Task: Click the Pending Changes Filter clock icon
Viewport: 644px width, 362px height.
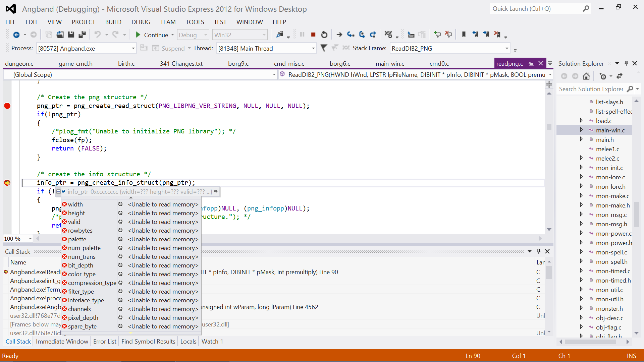Action: pos(603,76)
